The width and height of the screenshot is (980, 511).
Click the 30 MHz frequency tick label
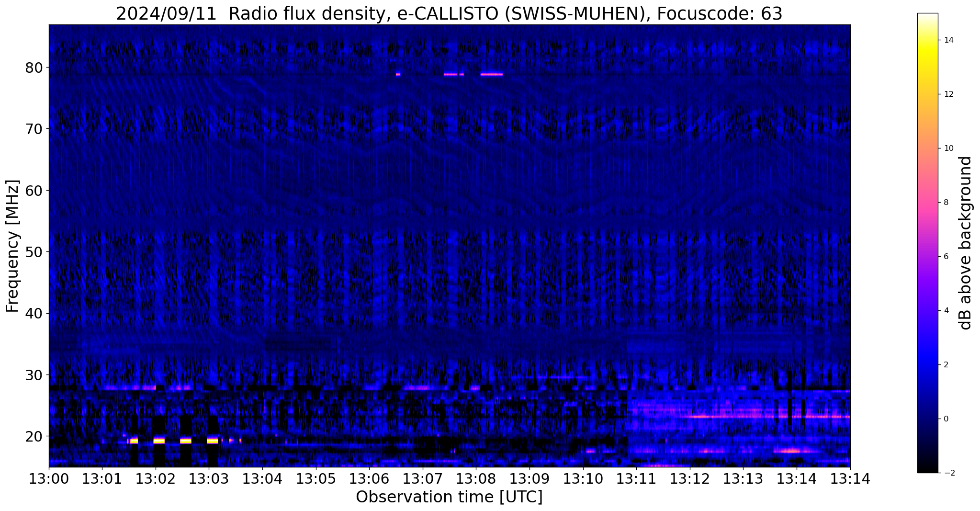tap(34, 375)
